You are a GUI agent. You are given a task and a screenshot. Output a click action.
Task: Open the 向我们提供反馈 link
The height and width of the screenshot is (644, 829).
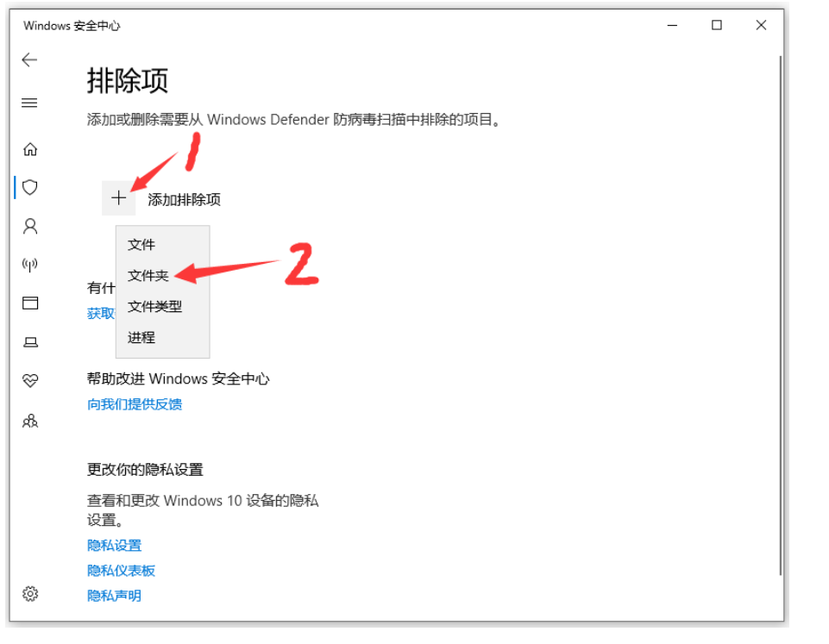point(135,404)
